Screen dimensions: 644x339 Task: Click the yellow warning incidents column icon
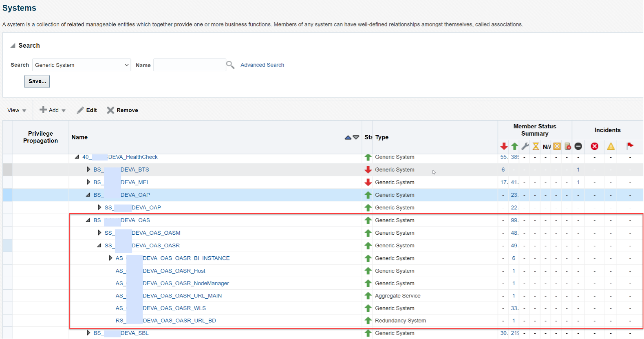[x=611, y=146]
